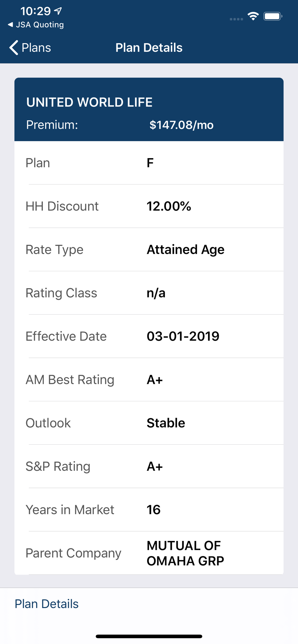
Task: Tap the back chevron icon next to Plans
Action: [14, 48]
